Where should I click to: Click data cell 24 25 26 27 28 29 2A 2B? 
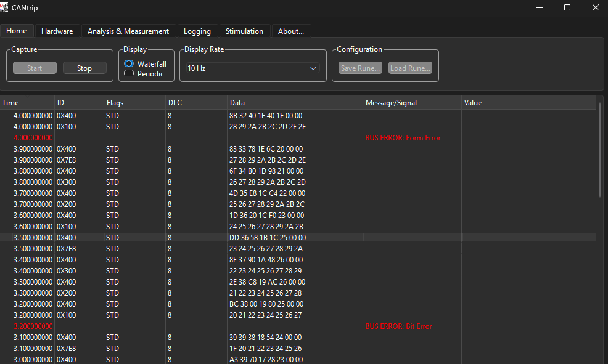[266, 227]
